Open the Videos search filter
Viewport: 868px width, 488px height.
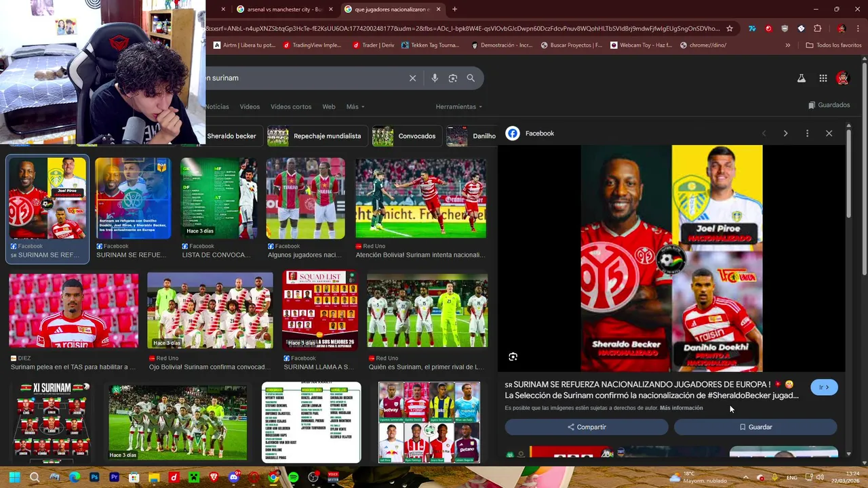coord(250,106)
